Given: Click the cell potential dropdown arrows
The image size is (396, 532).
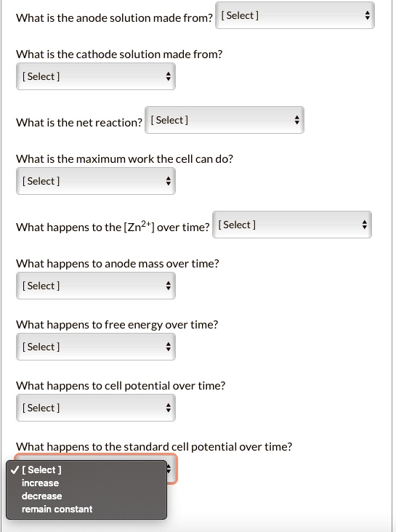Looking at the screenshot, I should pyautogui.click(x=169, y=408).
